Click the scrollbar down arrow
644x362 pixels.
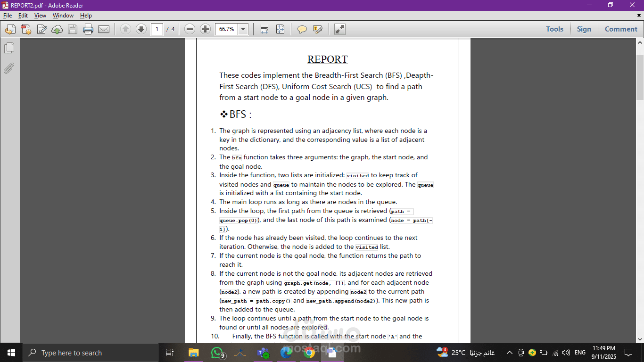point(640,339)
